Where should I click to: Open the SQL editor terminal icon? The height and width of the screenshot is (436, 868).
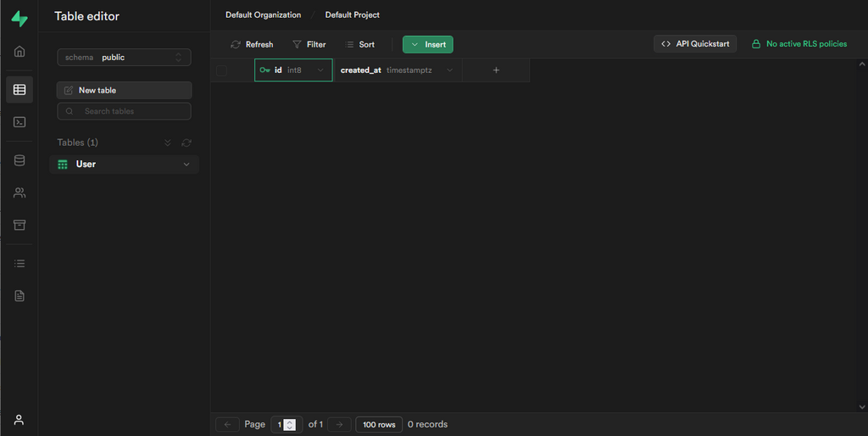[x=19, y=122]
